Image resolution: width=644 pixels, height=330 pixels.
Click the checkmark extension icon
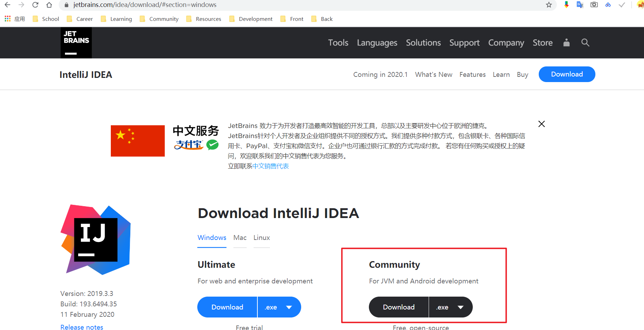click(622, 5)
